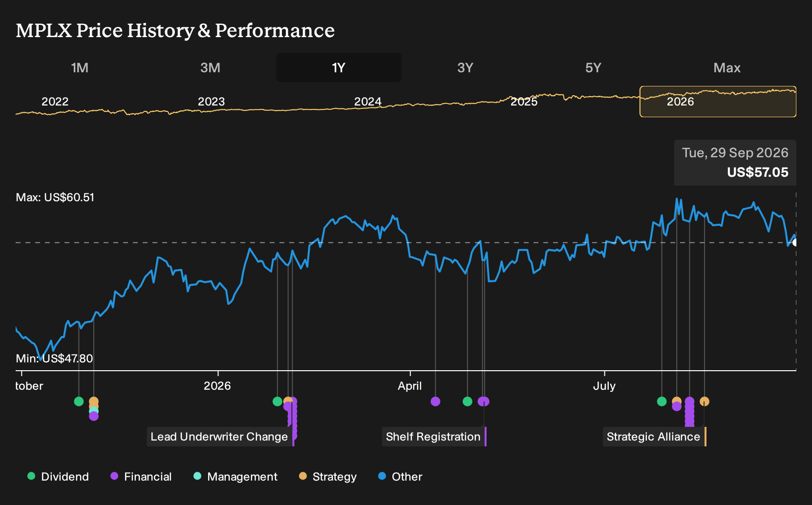Toggle the Other legend filter
Screen dimensions: 812x505
pyautogui.click(x=400, y=477)
